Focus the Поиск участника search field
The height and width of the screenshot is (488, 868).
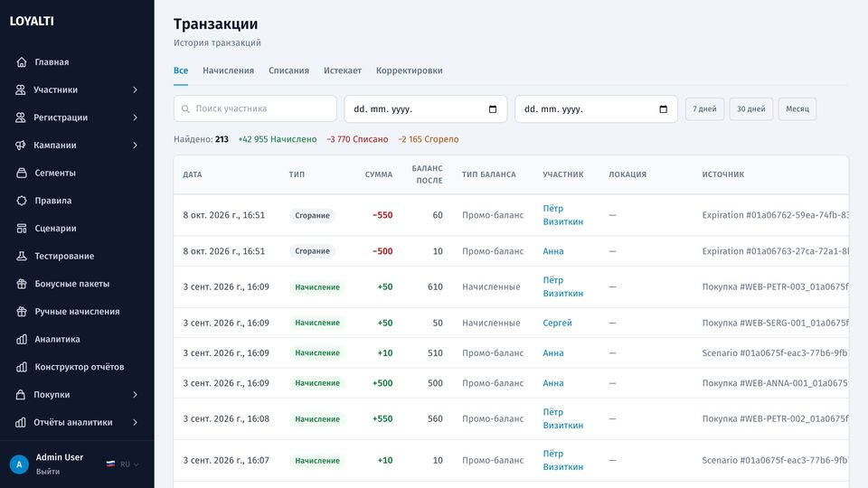coord(255,109)
